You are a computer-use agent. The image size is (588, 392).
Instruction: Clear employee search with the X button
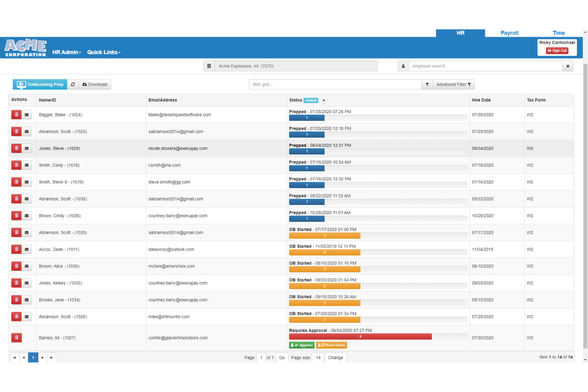pos(568,66)
